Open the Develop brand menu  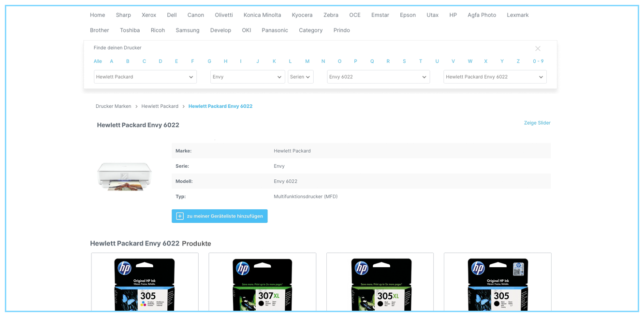220,30
